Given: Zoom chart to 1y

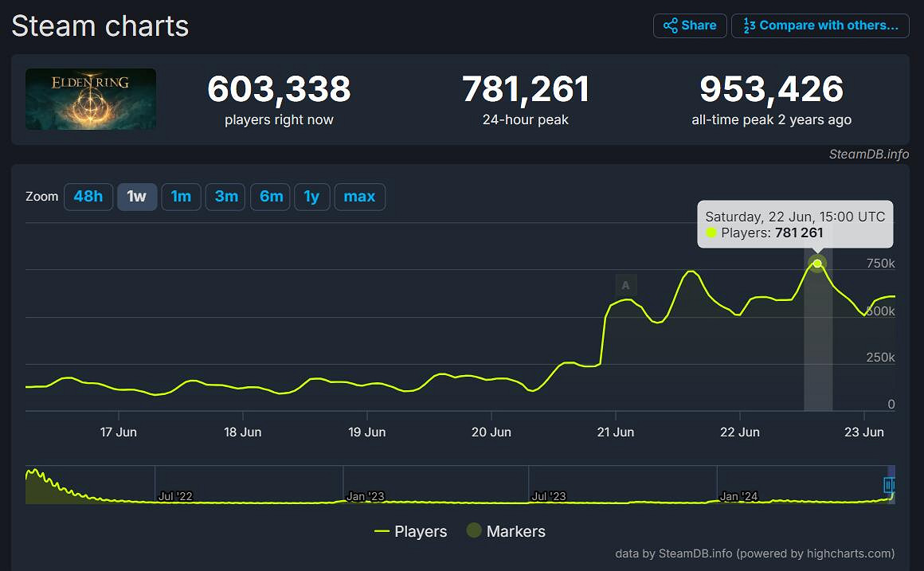Looking at the screenshot, I should tap(311, 196).
